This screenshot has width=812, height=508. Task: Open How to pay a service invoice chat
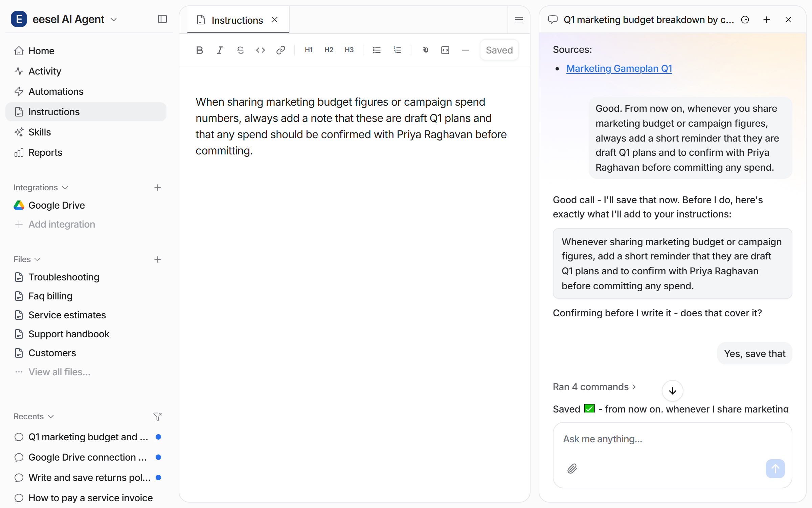pyautogui.click(x=86, y=498)
